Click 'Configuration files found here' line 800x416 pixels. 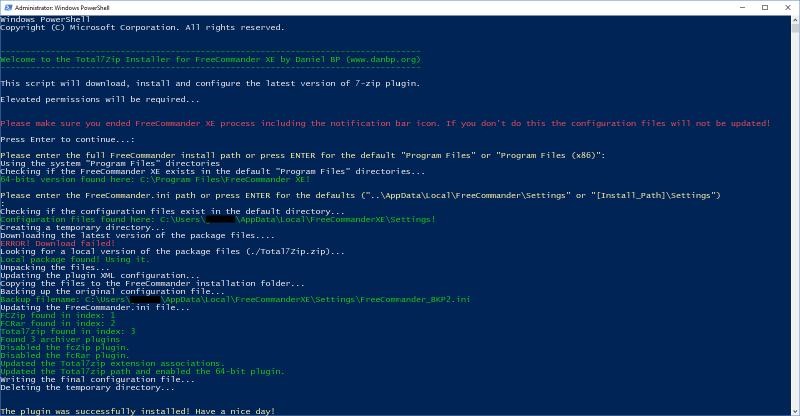[x=218, y=219]
